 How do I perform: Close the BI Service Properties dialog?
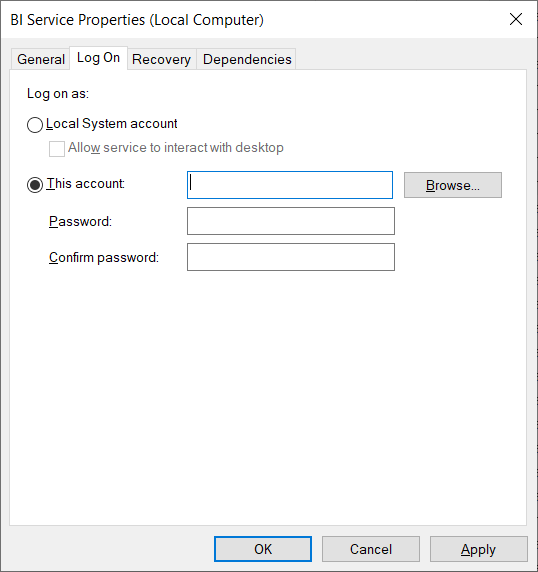[x=516, y=19]
